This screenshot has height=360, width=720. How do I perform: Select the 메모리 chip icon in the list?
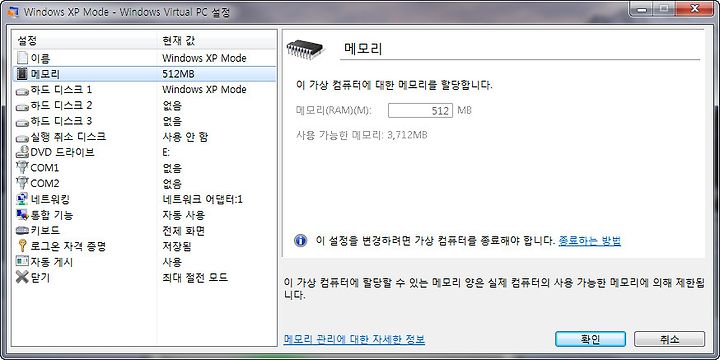[x=22, y=74]
